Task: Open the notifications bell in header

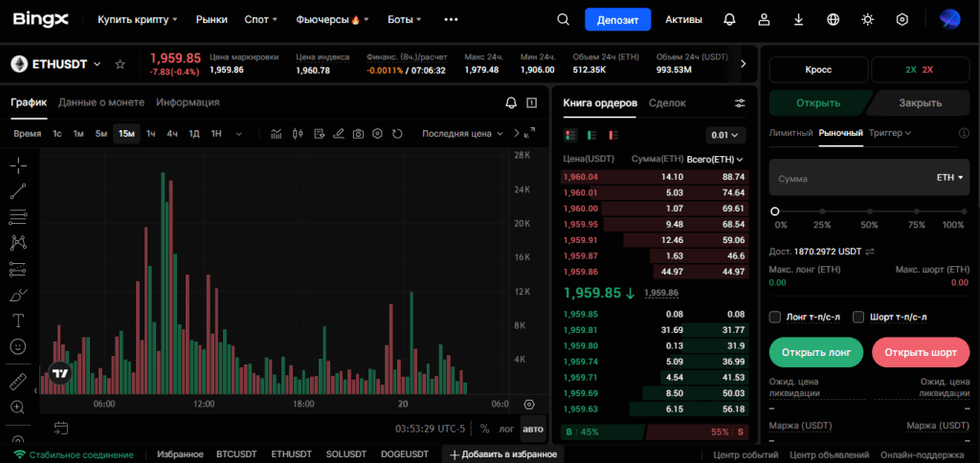Action: pyautogui.click(x=728, y=19)
